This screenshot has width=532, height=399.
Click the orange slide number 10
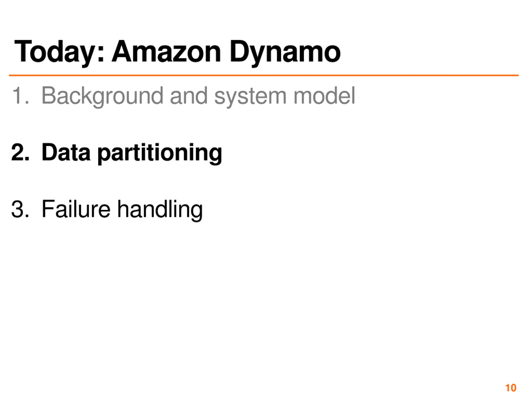511,388
